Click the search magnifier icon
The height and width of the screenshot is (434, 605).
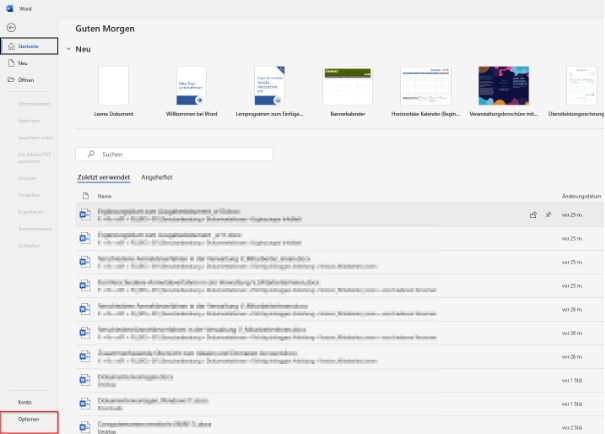[x=91, y=154]
